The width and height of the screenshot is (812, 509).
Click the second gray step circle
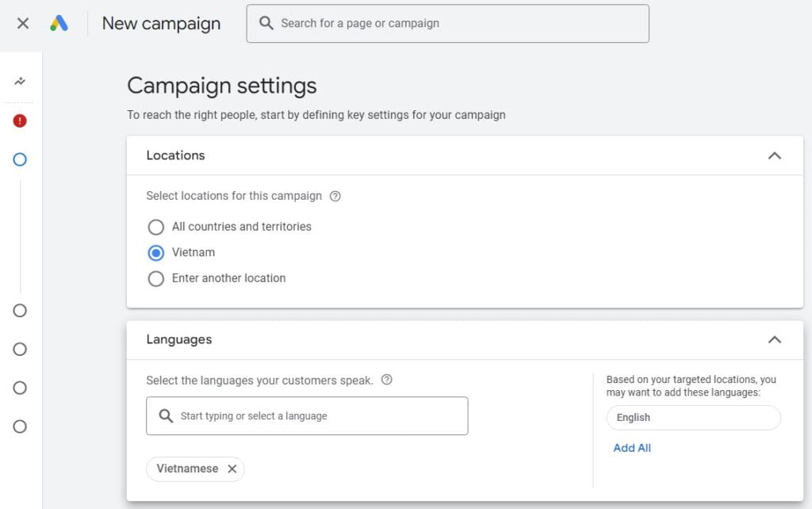pos(20,349)
